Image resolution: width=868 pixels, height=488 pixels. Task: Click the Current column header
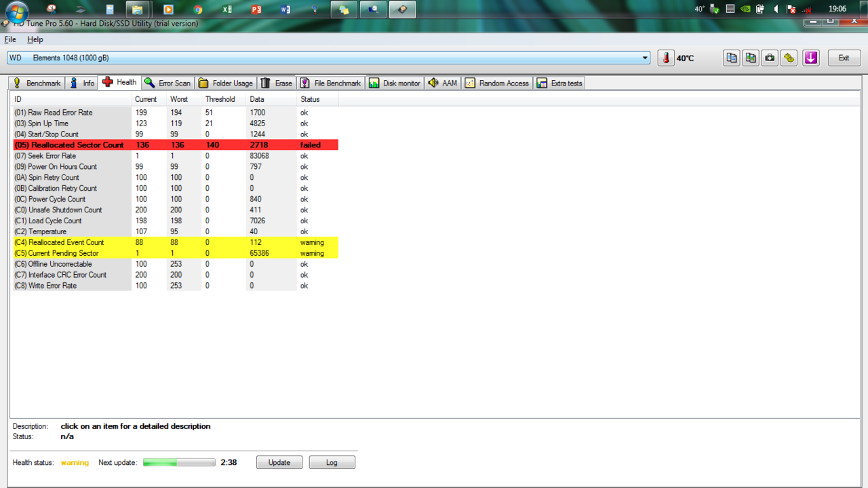coord(149,99)
